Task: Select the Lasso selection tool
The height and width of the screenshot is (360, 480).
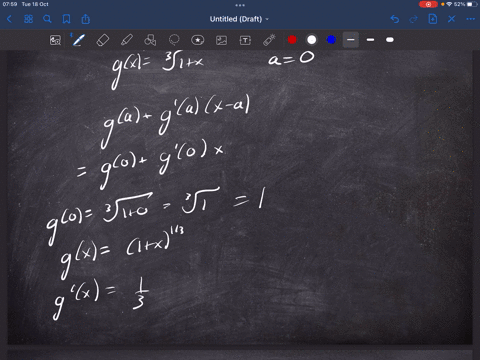Action: (x=174, y=40)
